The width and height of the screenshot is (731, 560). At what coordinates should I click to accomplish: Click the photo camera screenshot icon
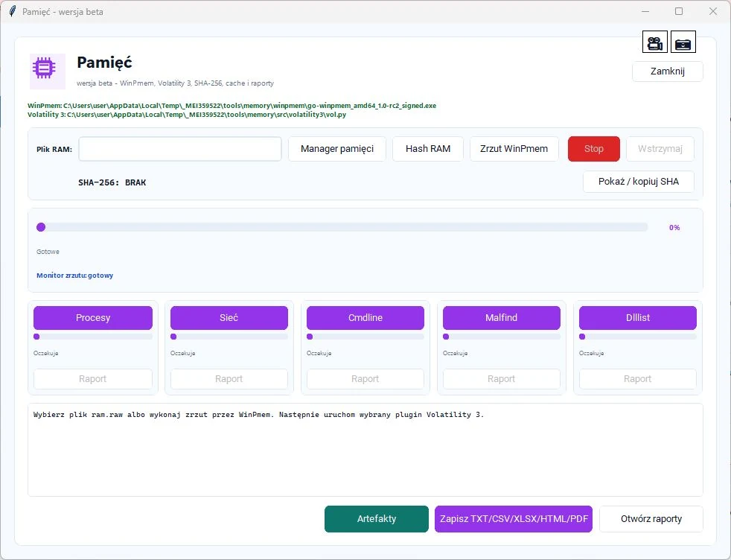coord(683,42)
